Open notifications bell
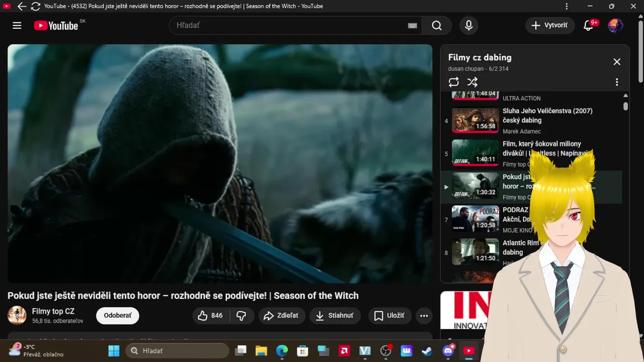 coord(589,26)
